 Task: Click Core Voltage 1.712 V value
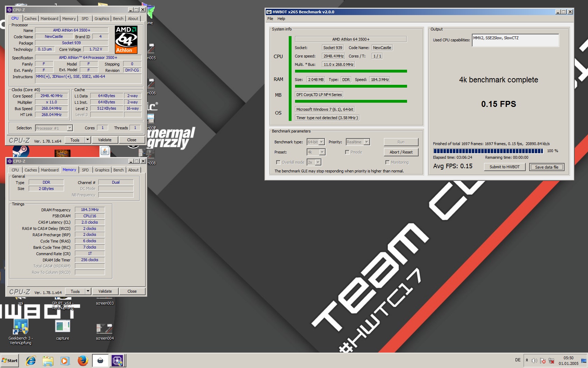pyautogui.click(x=96, y=49)
